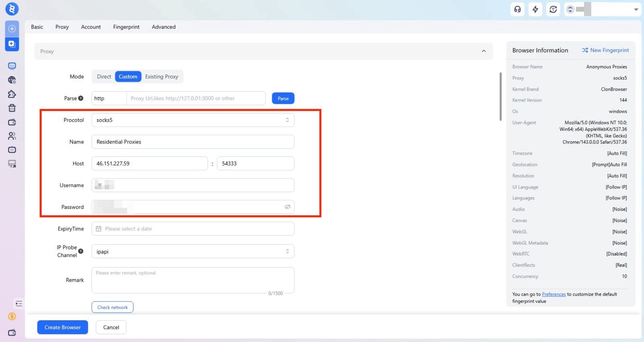The image size is (644, 342).
Task: Click the refresh sync icon in header
Action: [x=553, y=9]
